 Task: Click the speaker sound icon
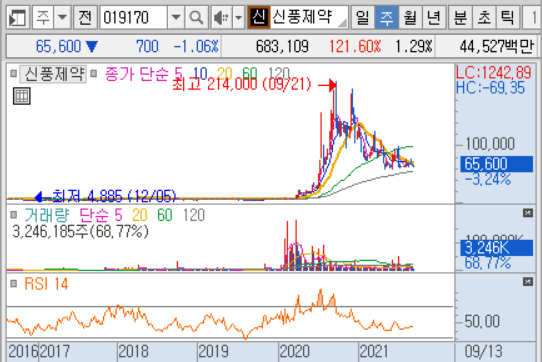click(x=221, y=17)
